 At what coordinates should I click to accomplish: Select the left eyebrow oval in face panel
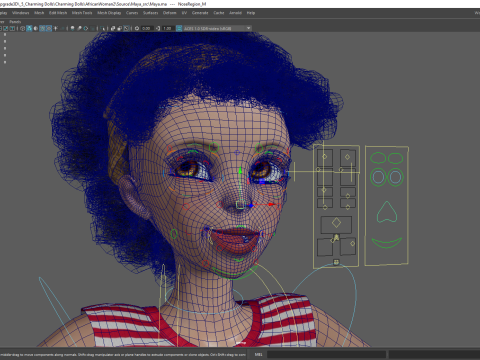point(378,158)
